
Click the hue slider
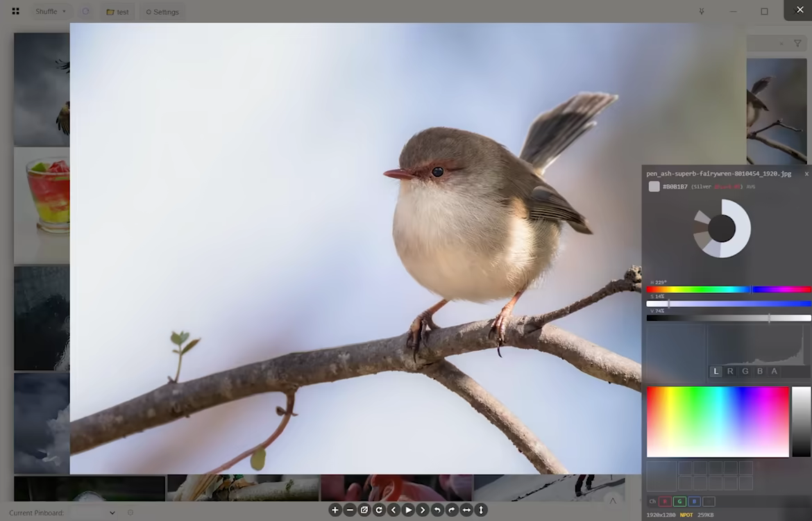(x=729, y=289)
